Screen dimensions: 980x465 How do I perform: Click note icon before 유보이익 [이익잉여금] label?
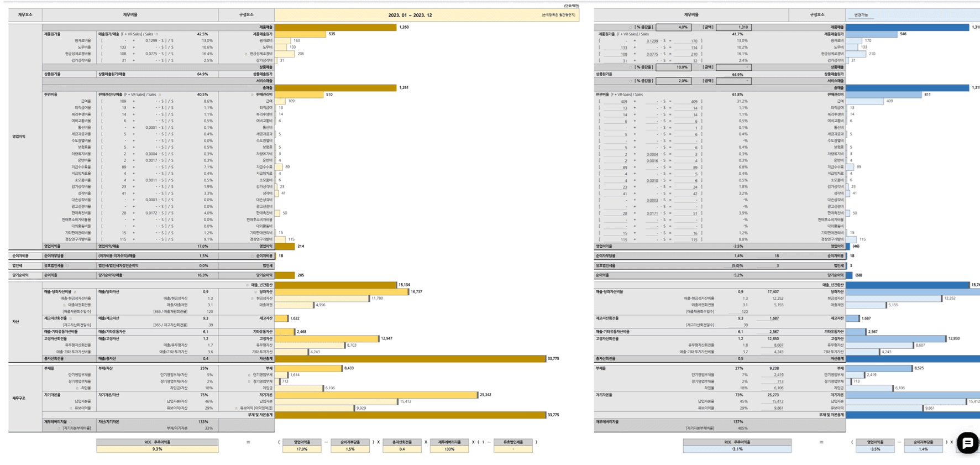[236, 408]
